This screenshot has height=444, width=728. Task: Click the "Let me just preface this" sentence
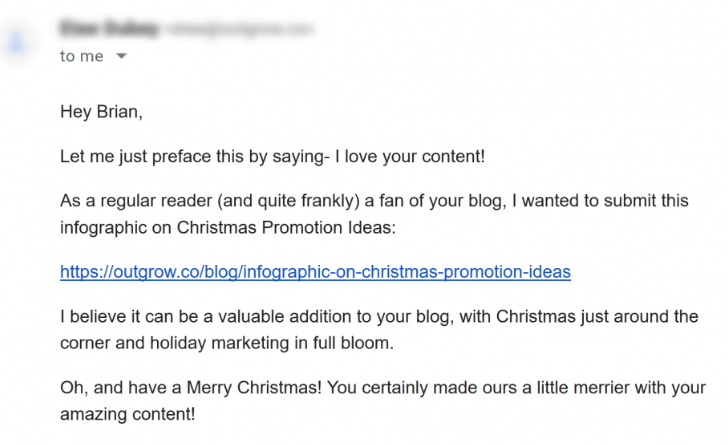tap(272, 157)
